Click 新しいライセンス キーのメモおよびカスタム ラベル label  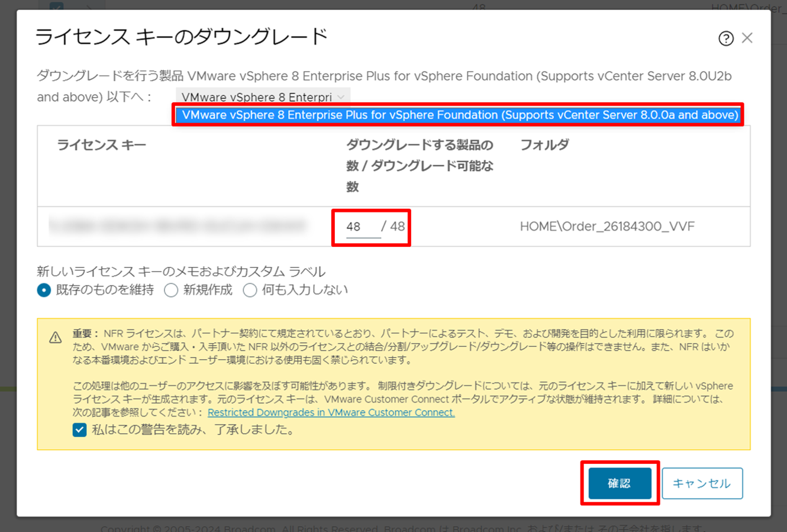[181, 272]
